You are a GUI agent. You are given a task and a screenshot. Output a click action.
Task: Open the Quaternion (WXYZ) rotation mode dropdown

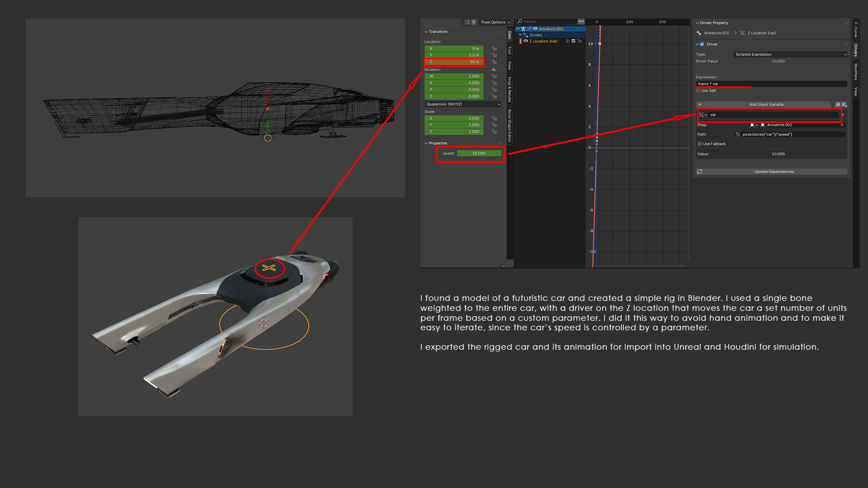(463, 104)
